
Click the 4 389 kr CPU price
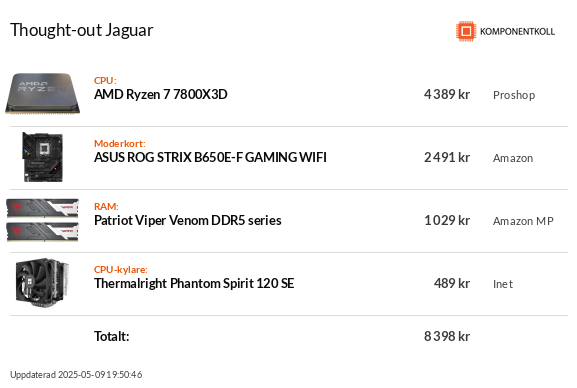(447, 95)
